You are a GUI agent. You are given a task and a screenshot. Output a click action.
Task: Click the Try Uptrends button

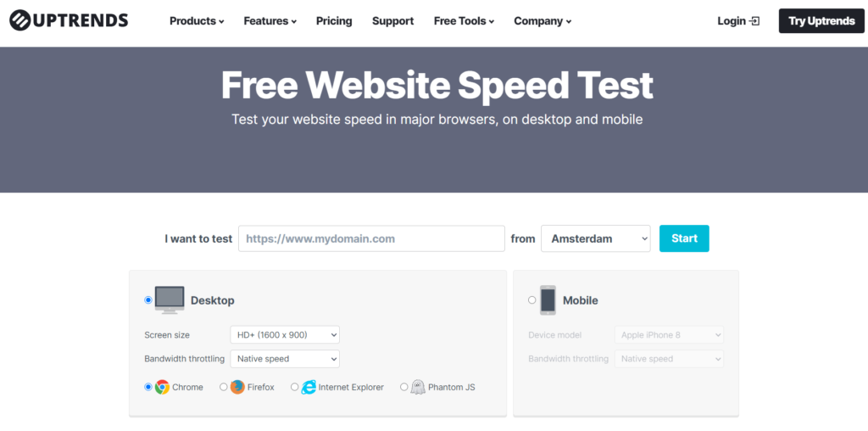[821, 21]
